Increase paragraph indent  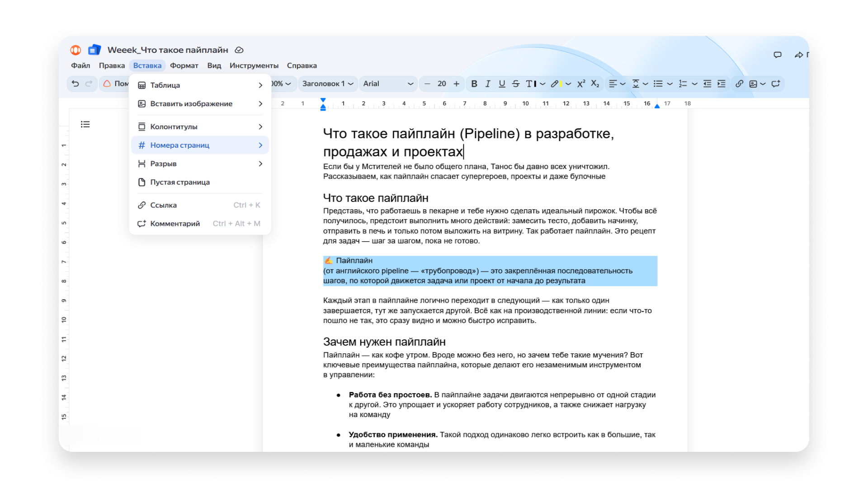coord(722,84)
